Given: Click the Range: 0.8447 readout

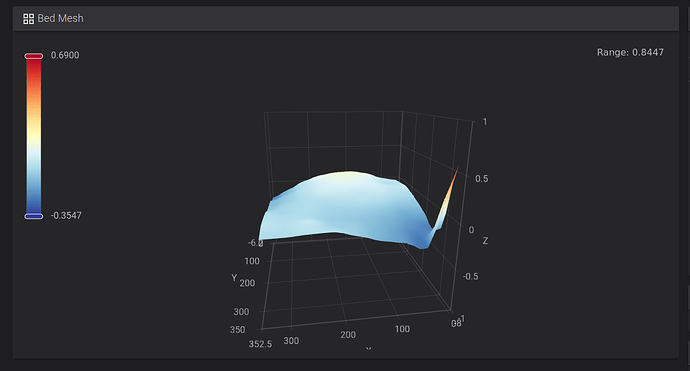Looking at the screenshot, I should [630, 52].
